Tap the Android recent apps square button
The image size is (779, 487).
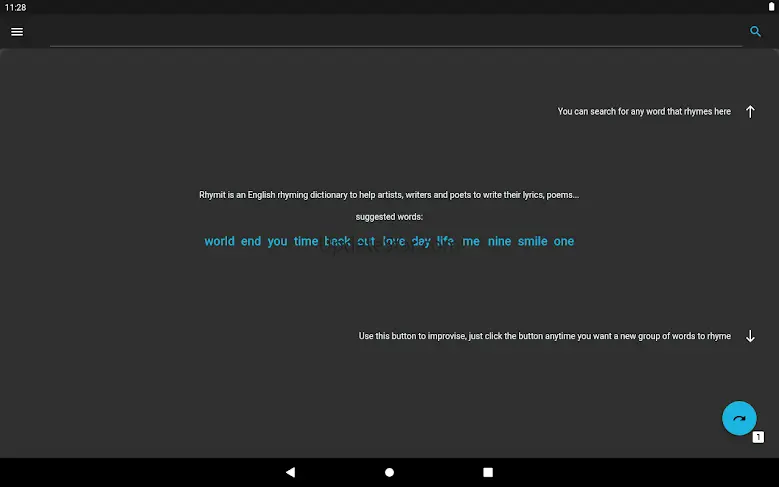488,472
